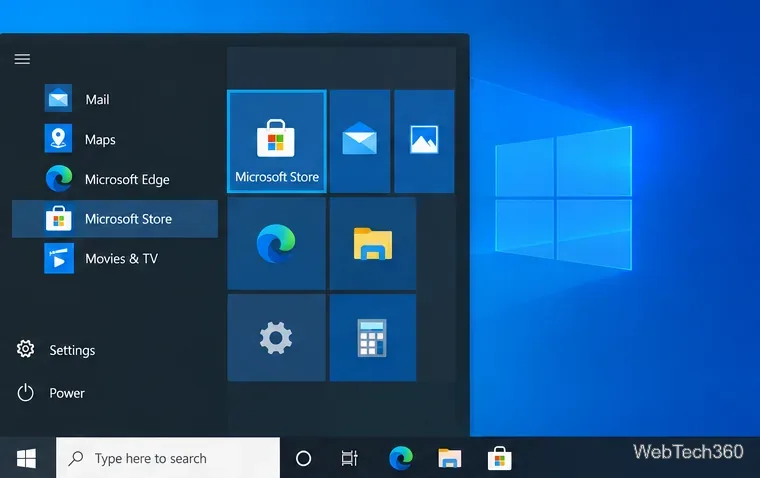This screenshot has height=478, width=760.
Task: Click the power symbol icon beside Power
Action: point(25,393)
